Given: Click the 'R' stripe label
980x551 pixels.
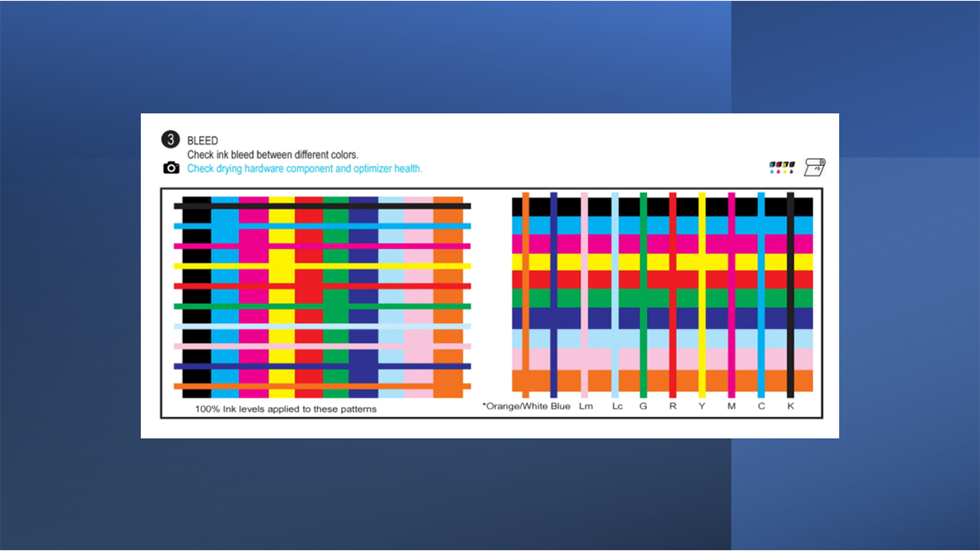Looking at the screenshot, I should (x=673, y=406).
